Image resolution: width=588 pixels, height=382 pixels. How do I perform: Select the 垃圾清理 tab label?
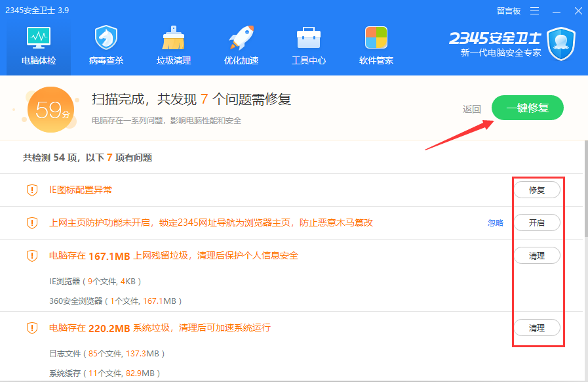[174, 60]
